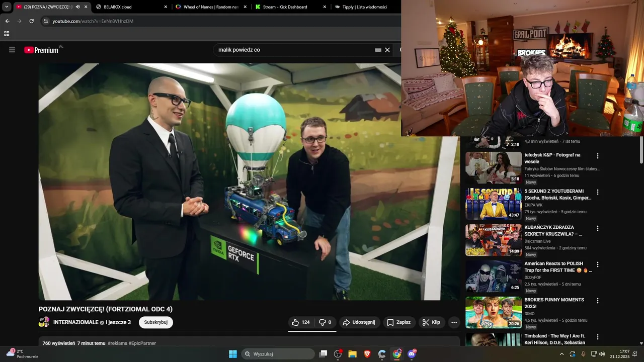This screenshot has width=644, height=362.
Task: Close the 'POZNAJ ZWYCIĘZCĘ' YouTube tab
Action: point(86,7)
